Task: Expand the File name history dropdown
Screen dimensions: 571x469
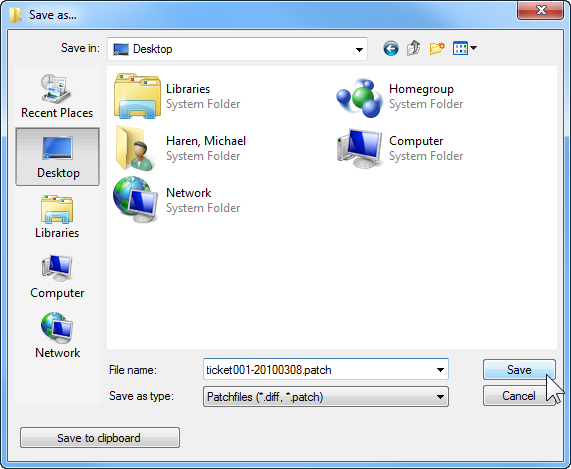Action: click(x=440, y=370)
